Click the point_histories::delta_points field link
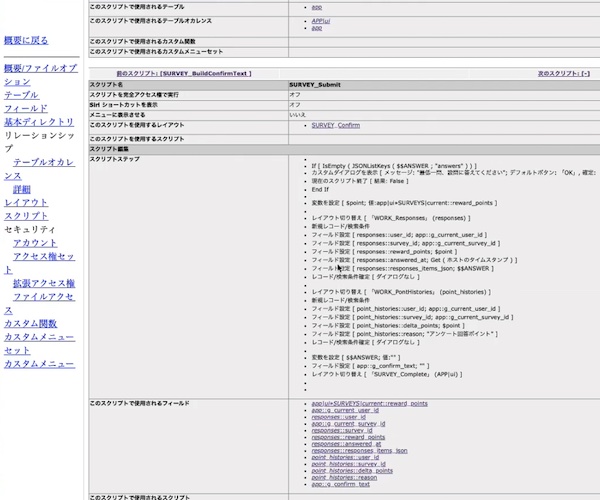This screenshot has width=600, height=500. coord(354,471)
